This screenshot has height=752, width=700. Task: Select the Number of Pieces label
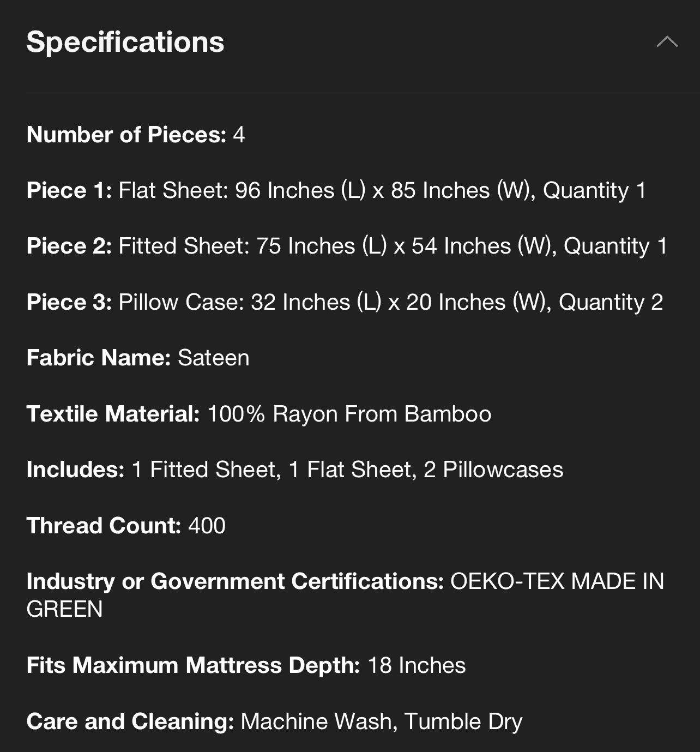coord(126,135)
